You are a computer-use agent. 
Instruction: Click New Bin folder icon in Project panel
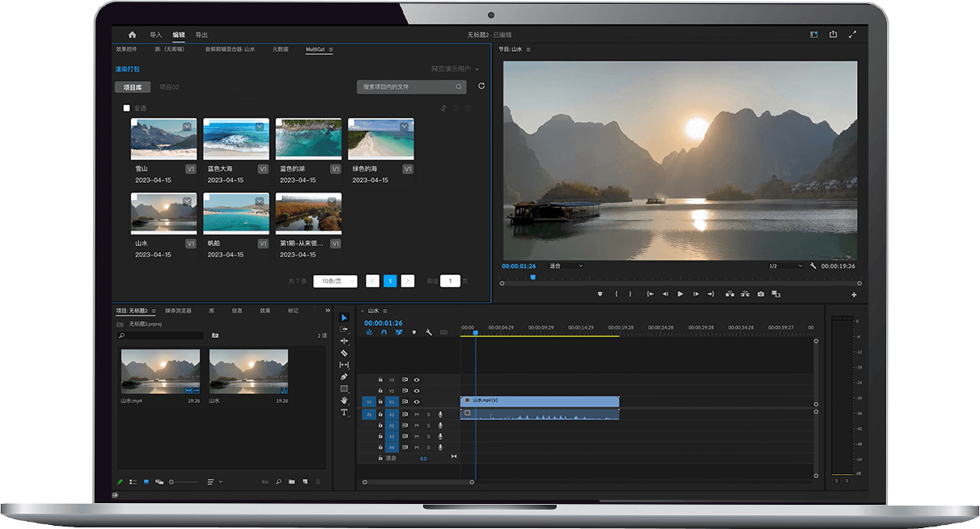point(292,482)
